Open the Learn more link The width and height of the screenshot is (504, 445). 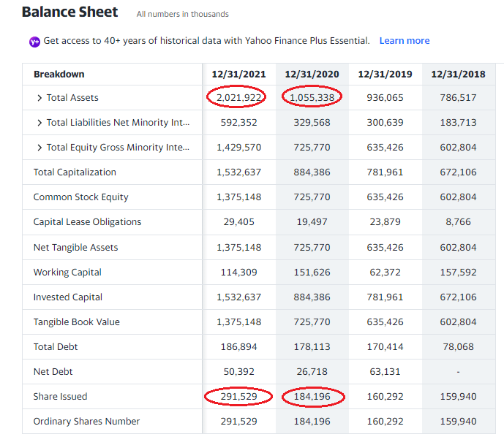[x=404, y=41]
